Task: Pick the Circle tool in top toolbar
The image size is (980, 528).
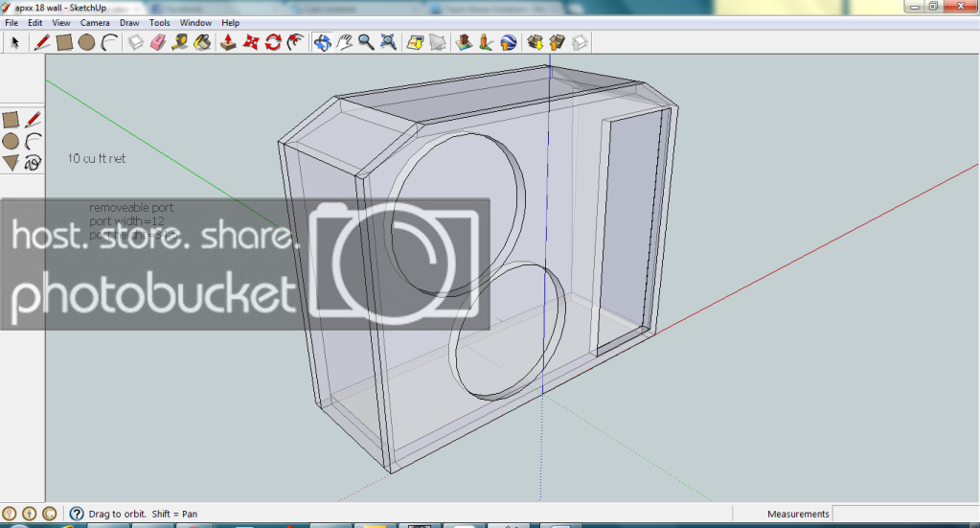Action: click(x=87, y=42)
